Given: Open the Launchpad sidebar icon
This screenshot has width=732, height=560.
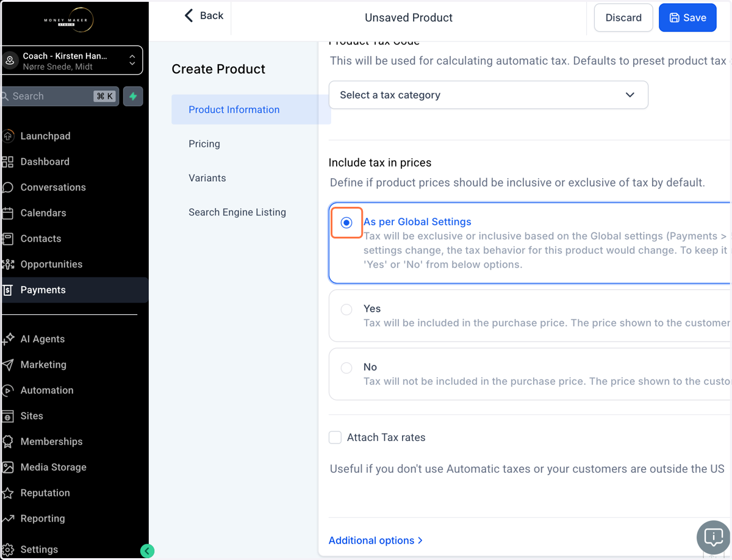Looking at the screenshot, I should 8,136.
